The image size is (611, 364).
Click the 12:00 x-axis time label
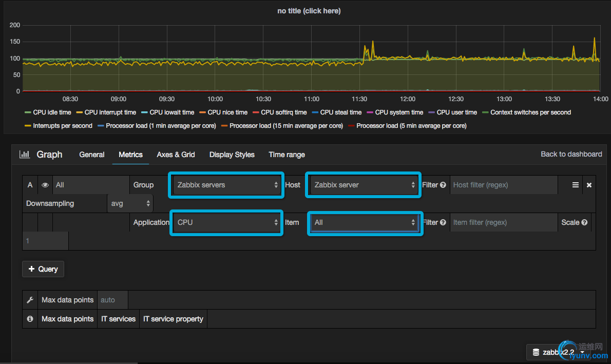pyautogui.click(x=408, y=99)
